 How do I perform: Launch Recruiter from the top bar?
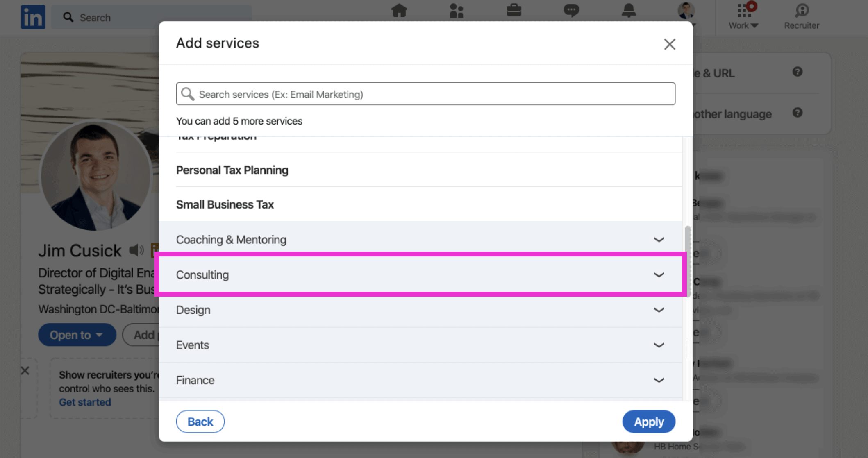click(x=801, y=16)
